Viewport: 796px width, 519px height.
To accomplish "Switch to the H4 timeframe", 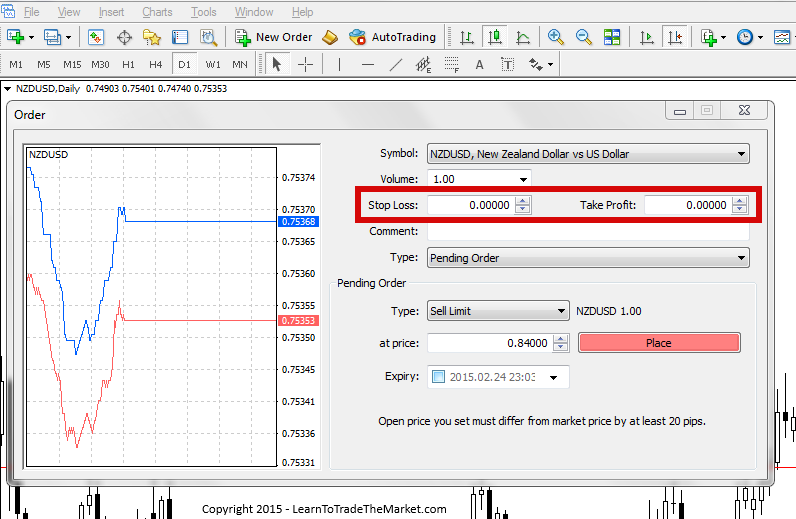I will pos(155,64).
